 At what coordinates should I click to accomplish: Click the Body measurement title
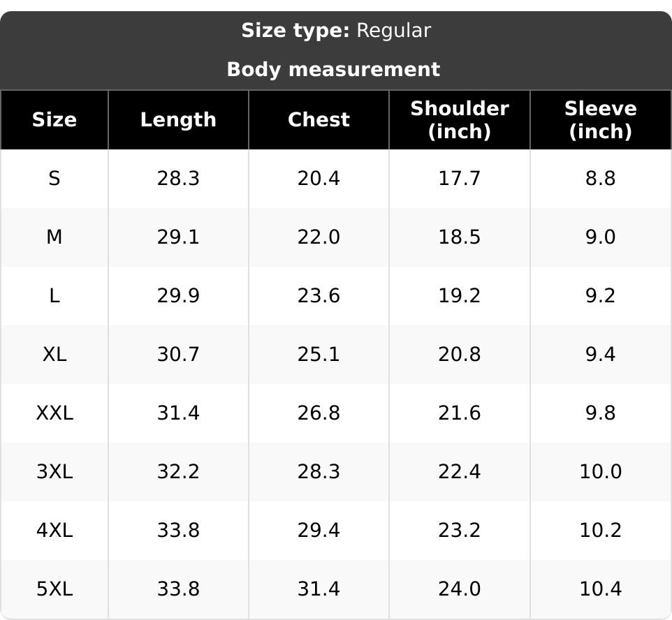333,69
